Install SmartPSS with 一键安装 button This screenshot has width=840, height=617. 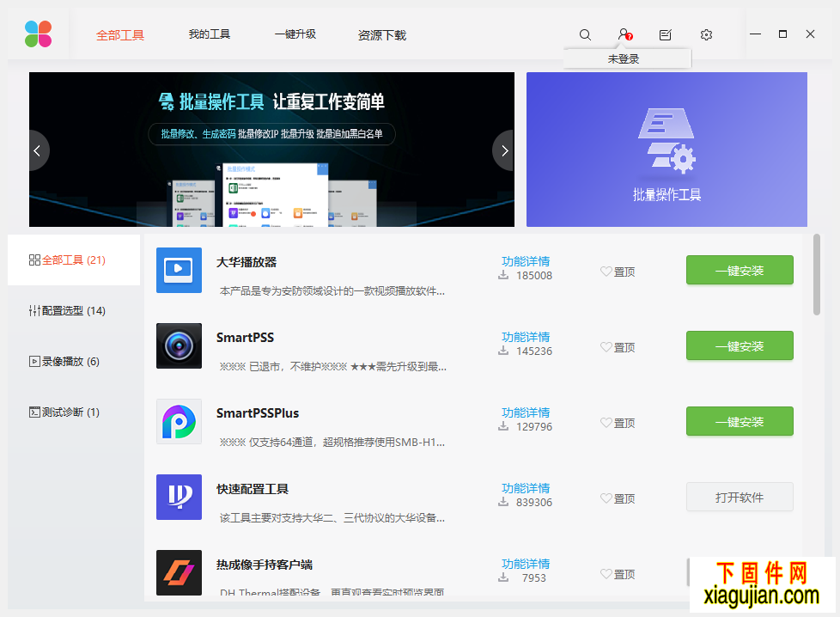point(740,345)
